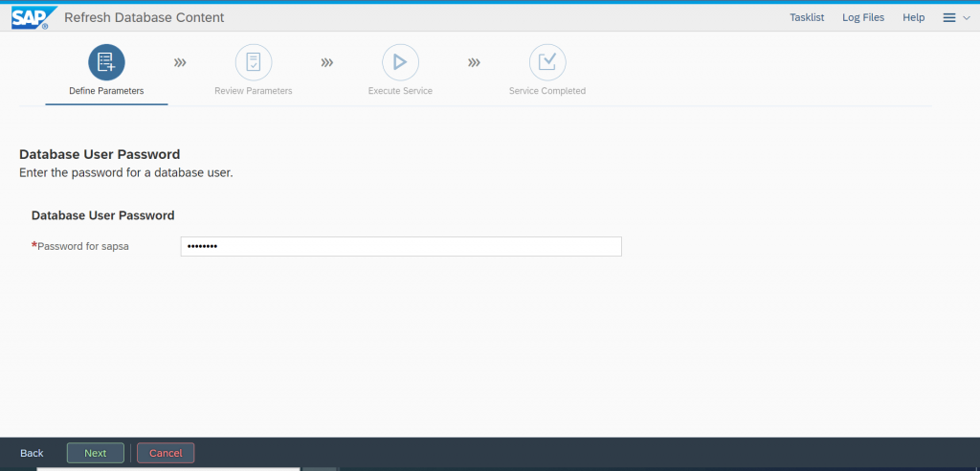This screenshot has width=980, height=471.
Task: Click 'Enter the password for a database user.' text
Action: pos(126,172)
